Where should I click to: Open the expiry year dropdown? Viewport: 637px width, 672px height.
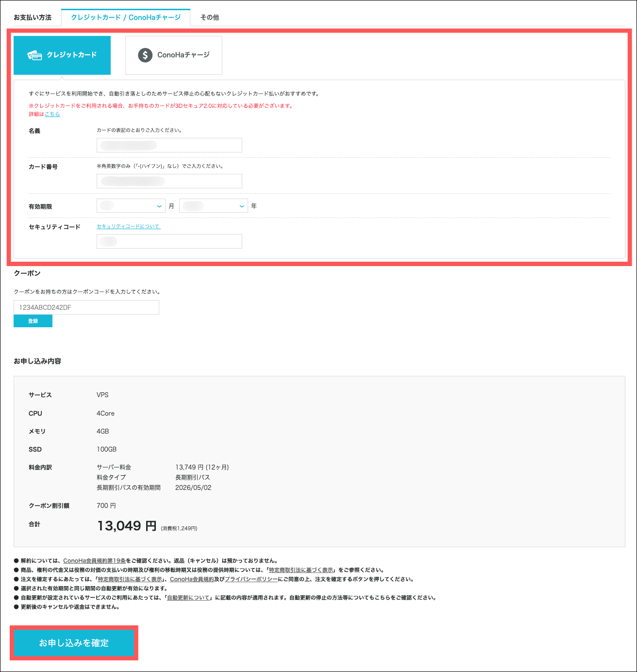pyautogui.click(x=214, y=206)
